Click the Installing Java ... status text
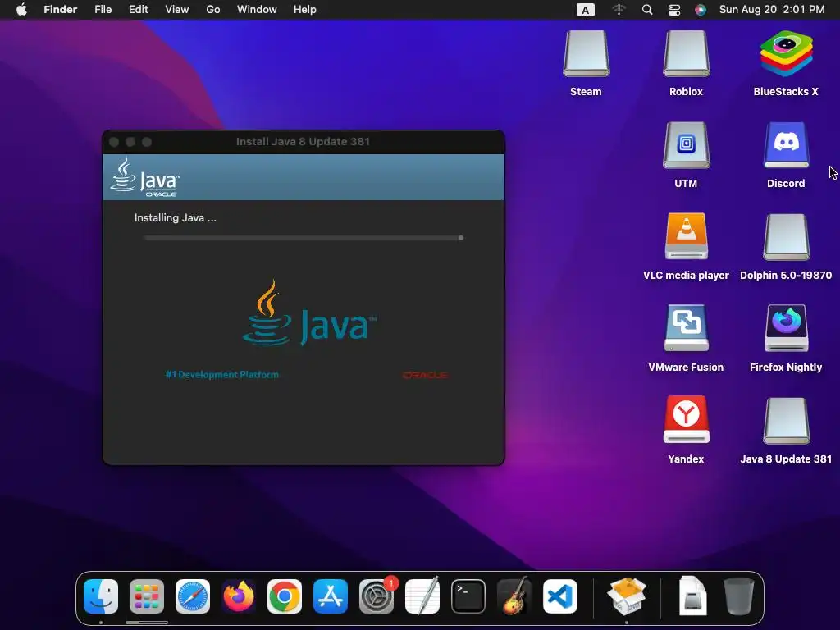This screenshot has width=840, height=630. click(x=176, y=218)
